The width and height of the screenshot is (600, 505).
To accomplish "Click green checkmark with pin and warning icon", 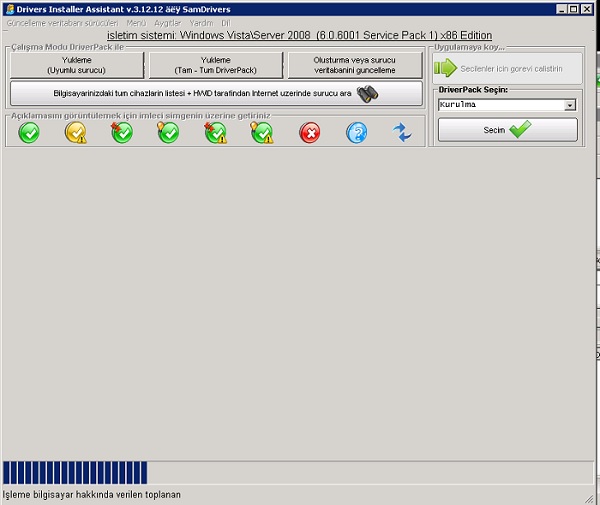I will (x=215, y=133).
